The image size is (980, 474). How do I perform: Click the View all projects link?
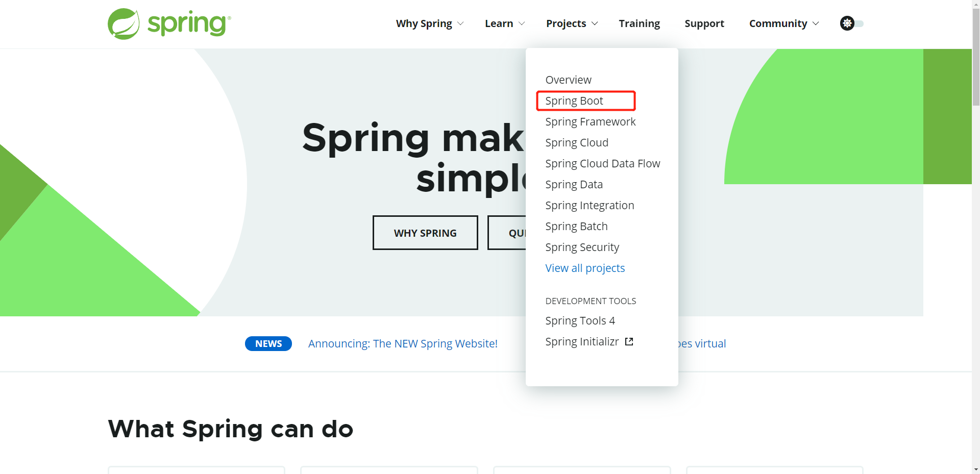[585, 268]
